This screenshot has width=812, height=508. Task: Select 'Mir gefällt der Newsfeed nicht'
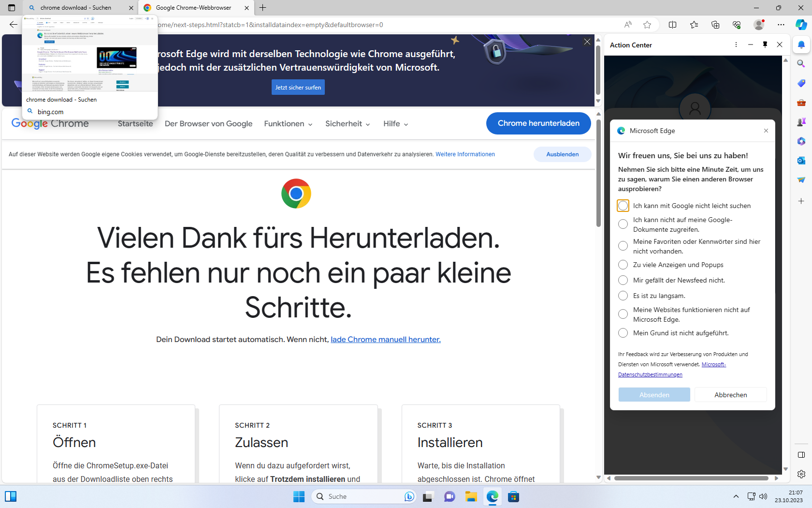coord(623,280)
